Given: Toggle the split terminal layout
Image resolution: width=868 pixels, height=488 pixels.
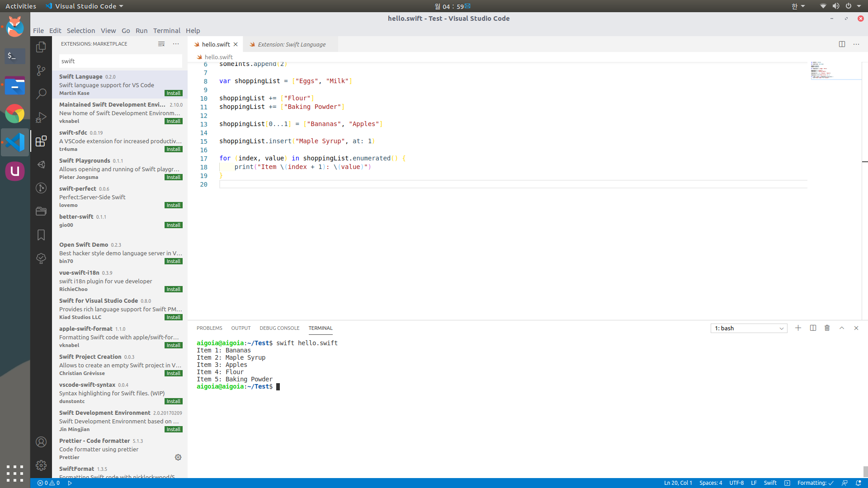Looking at the screenshot, I should tap(813, 328).
